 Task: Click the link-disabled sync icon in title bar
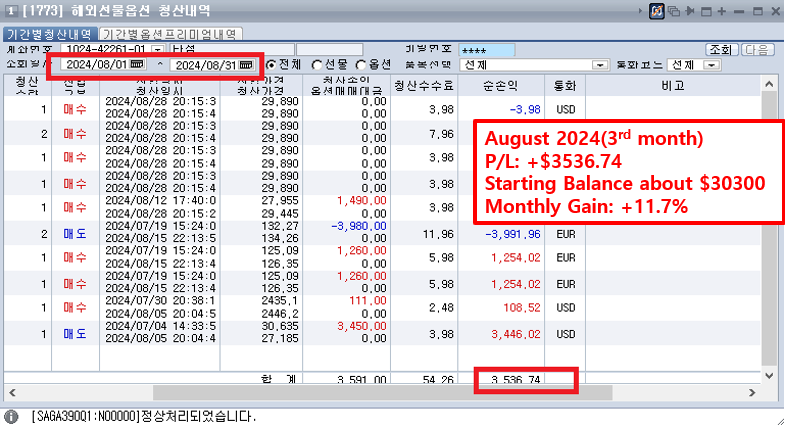(x=658, y=12)
